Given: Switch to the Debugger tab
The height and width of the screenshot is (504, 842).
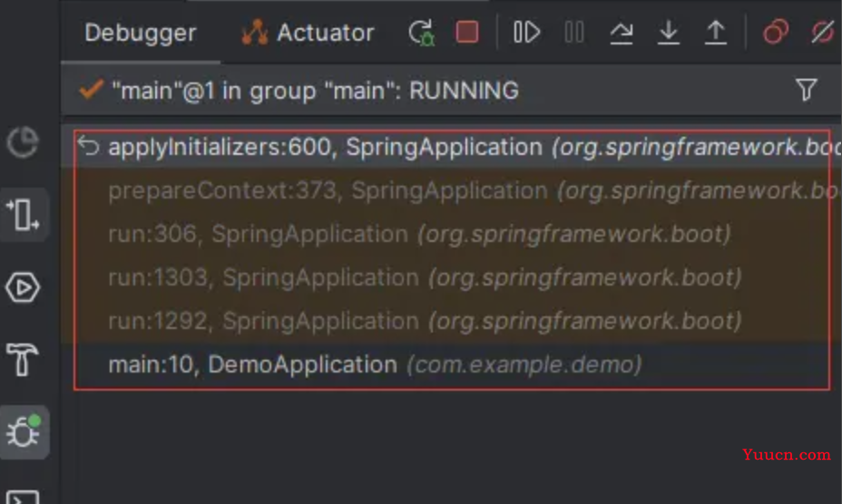Looking at the screenshot, I should (x=141, y=33).
